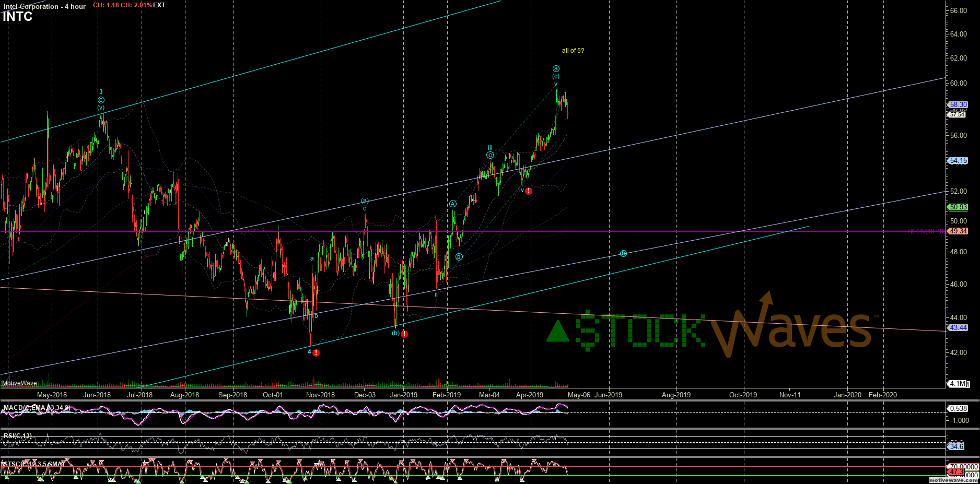Click the 54.15 price tag

(x=959, y=161)
